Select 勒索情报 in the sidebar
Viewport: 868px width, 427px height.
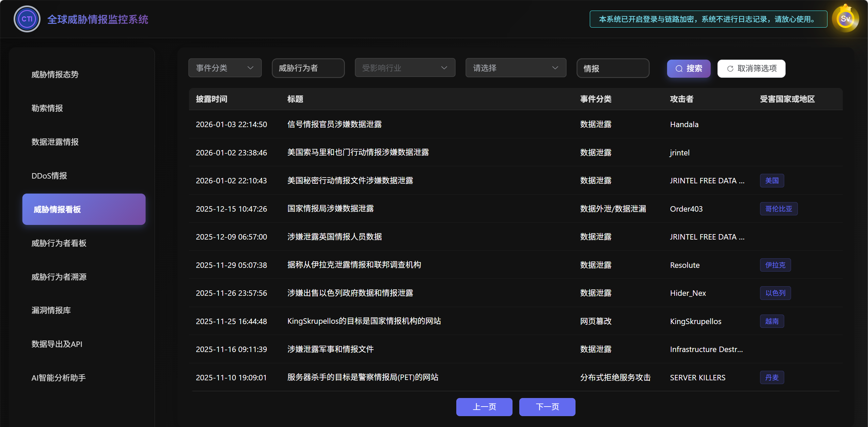tap(47, 108)
